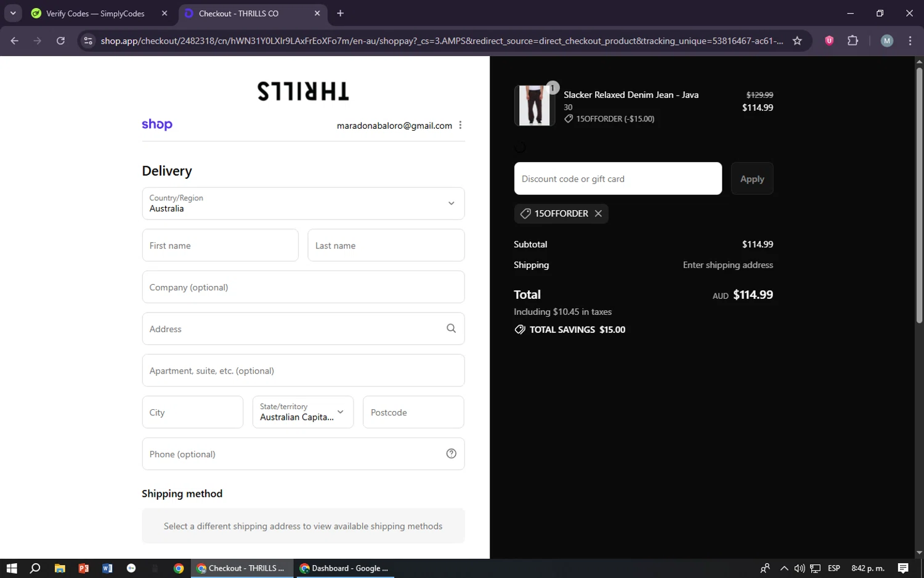Click the 15OFFORDER tag chip

561,213
